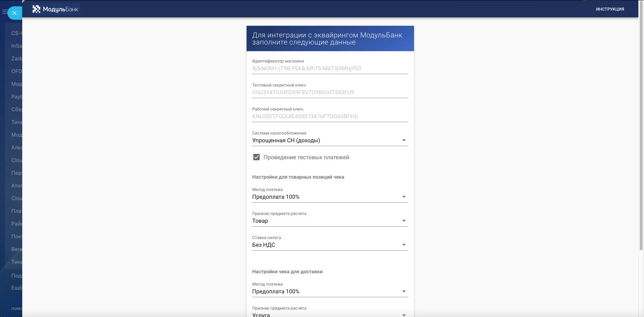
Task: Select the Payb item in the background sidebar
Action: pos(17,97)
